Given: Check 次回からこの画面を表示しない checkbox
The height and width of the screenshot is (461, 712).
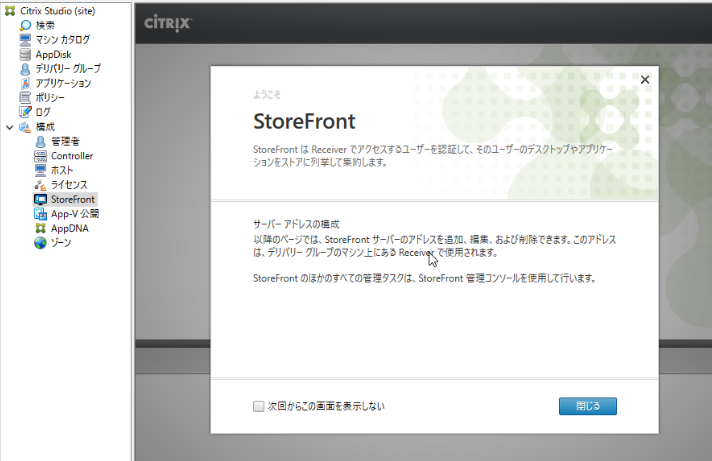Looking at the screenshot, I should pyautogui.click(x=258, y=406).
